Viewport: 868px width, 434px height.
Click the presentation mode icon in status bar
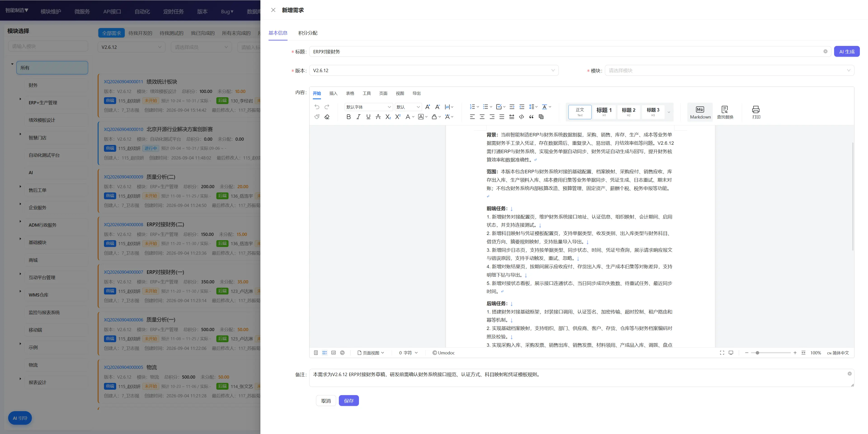click(731, 353)
